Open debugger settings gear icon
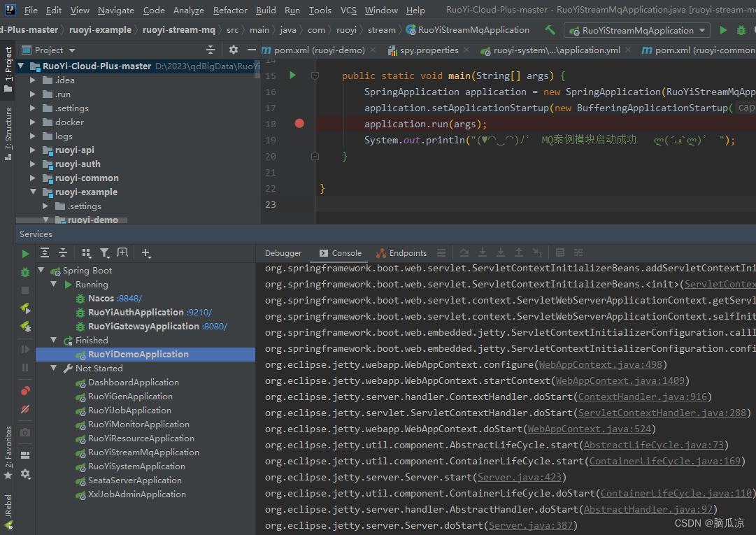 [x=25, y=473]
